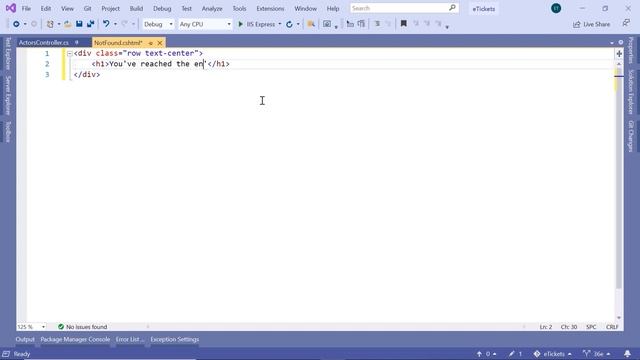The image size is (640, 360).
Task: Open Package Manager Console tab
Action: 75,339
